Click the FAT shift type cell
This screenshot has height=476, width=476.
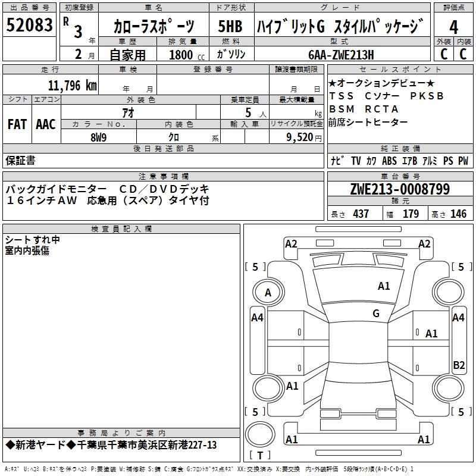click(17, 124)
